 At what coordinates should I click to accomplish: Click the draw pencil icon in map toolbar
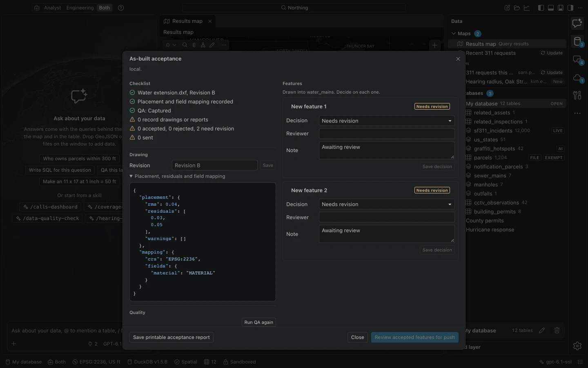pos(212,45)
